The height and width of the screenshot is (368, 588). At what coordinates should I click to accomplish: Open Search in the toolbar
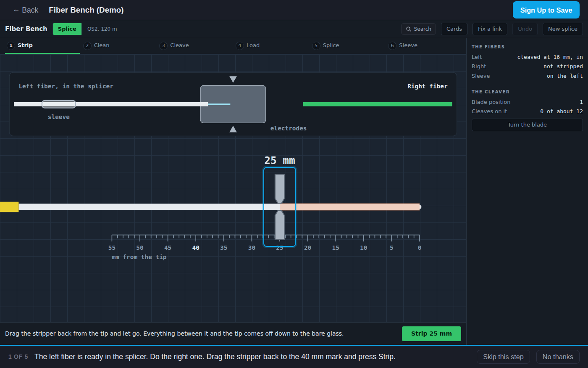point(418,29)
